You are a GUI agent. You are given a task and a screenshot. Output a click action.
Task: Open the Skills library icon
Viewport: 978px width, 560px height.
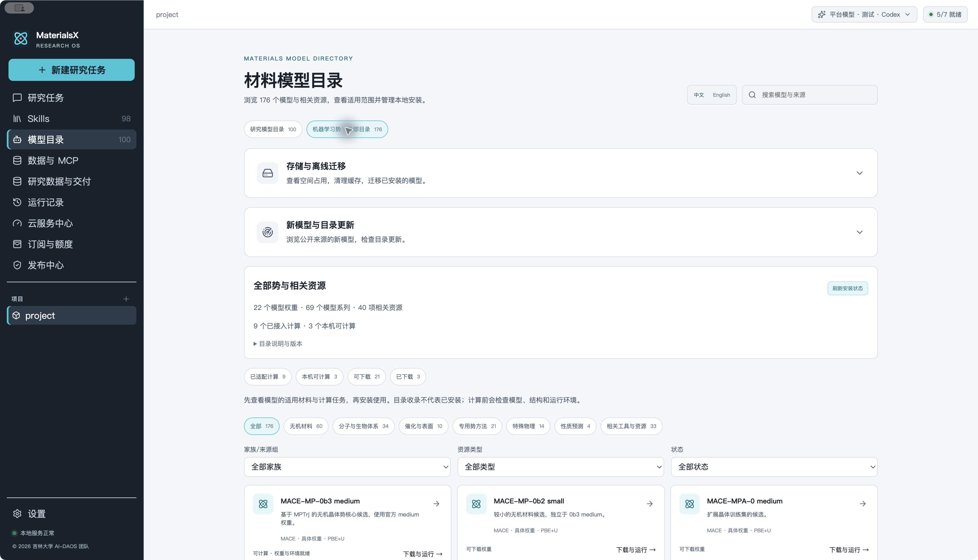click(17, 119)
